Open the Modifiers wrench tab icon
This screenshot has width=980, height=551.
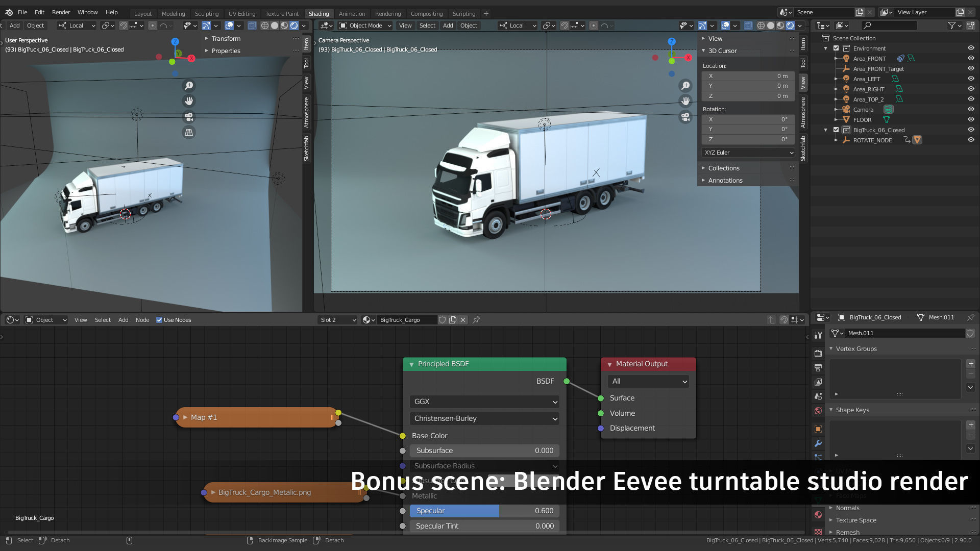pyautogui.click(x=818, y=443)
